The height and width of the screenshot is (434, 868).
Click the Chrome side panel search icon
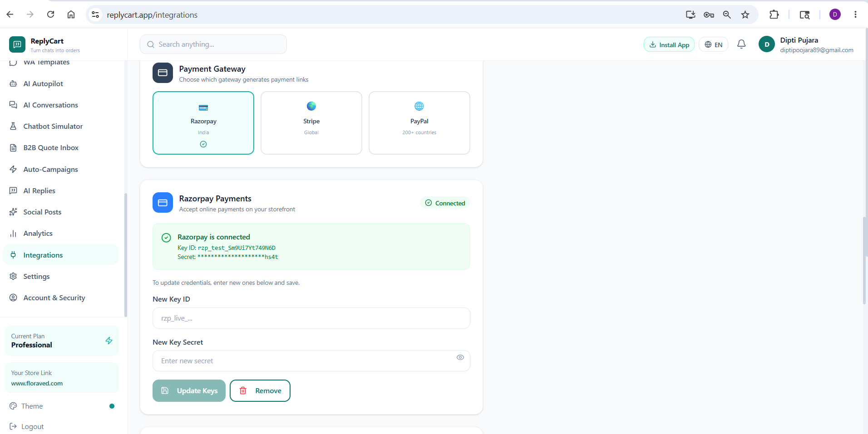804,15
